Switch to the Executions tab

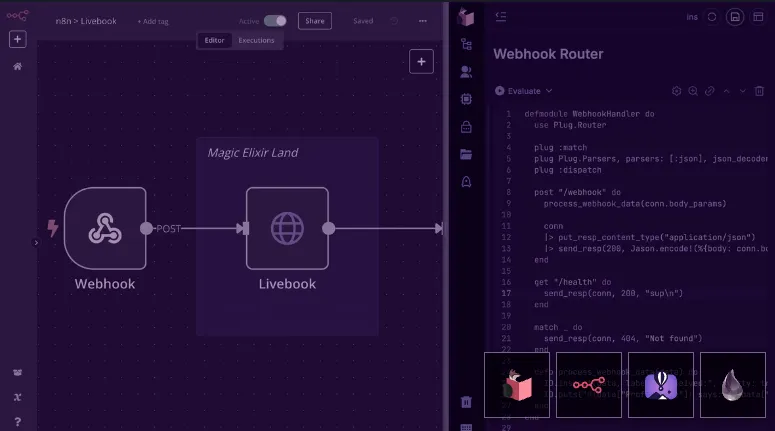coord(256,40)
